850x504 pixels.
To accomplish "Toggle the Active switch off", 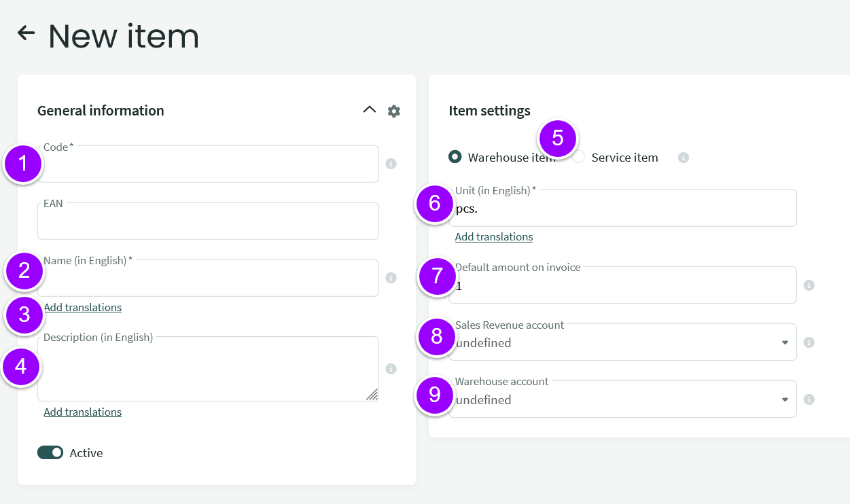I will click(x=50, y=452).
